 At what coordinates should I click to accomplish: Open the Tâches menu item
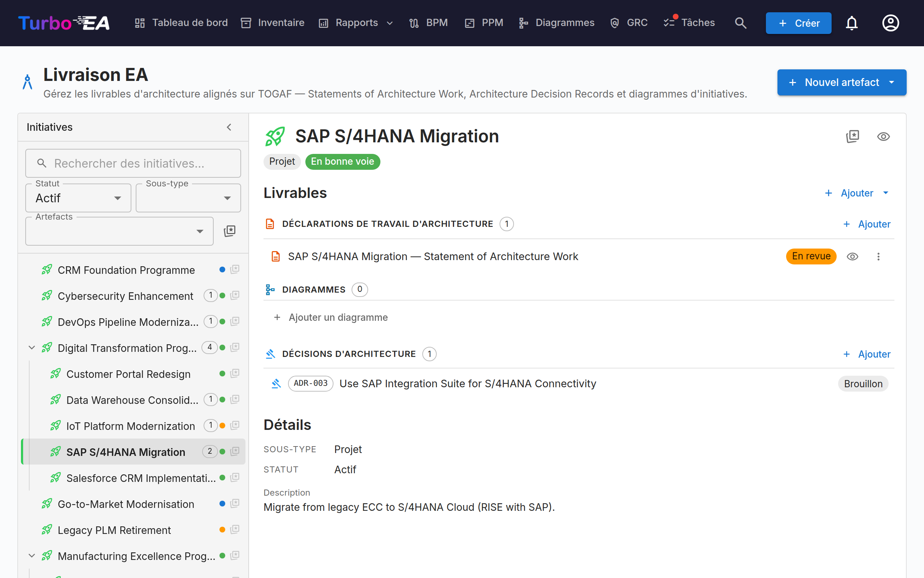689,23
